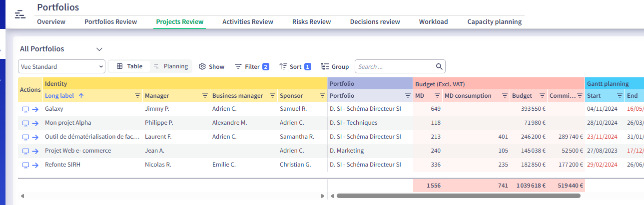644x205 pixels.
Task: Switch to Table view
Action: click(129, 66)
